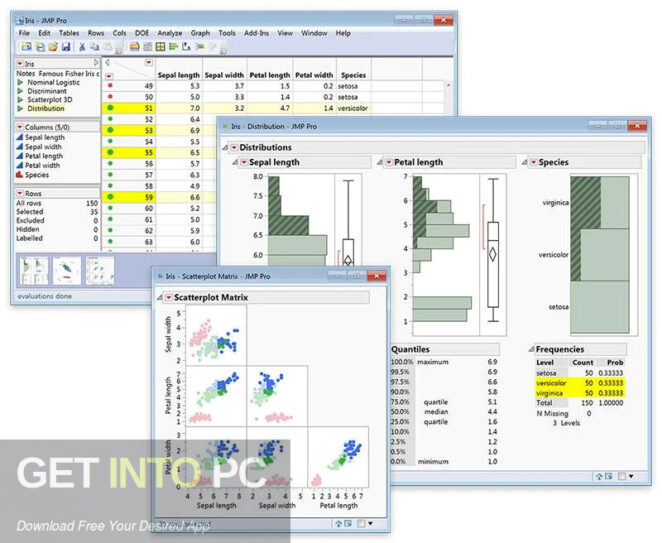Open the Species report red triangle menu
The width and height of the screenshot is (662, 543).
pyautogui.click(x=534, y=163)
